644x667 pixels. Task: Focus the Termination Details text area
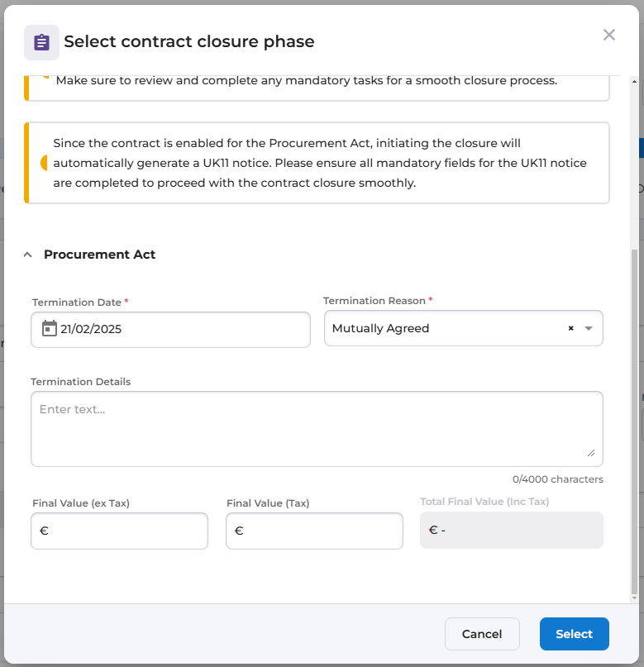[x=317, y=428]
